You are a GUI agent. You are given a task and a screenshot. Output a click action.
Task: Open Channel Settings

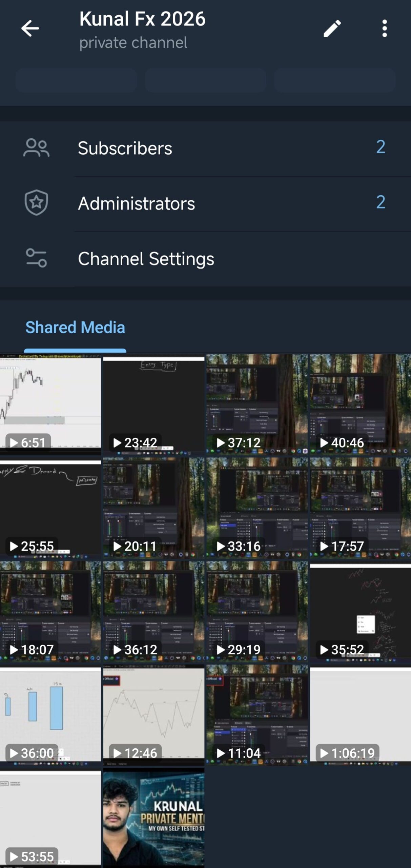pyautogui.click(x=205, y=259)
